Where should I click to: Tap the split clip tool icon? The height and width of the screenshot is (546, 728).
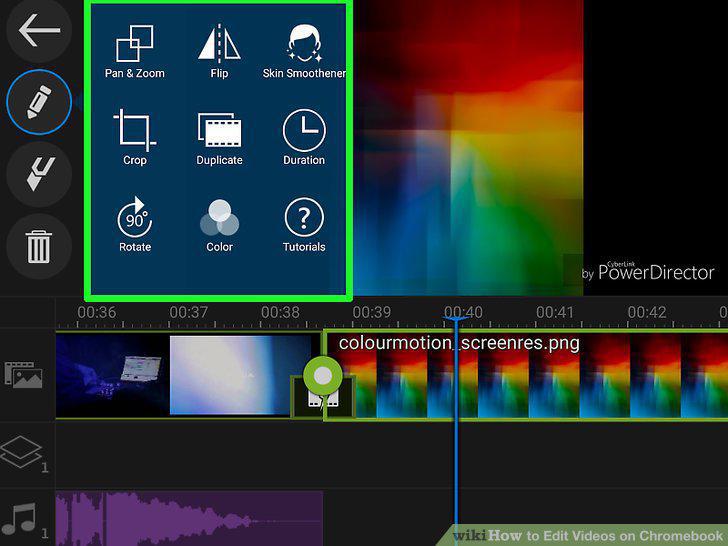[x=39, y=174]
